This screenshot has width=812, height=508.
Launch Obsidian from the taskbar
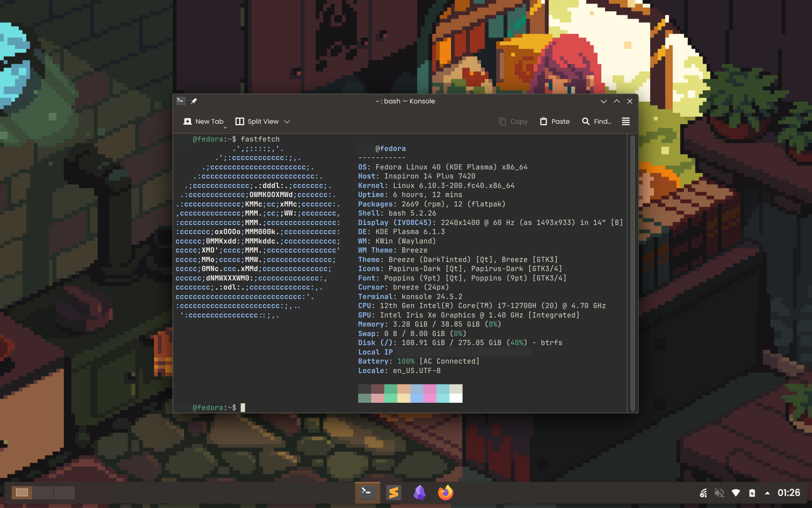pyautogui.click(x=419, y=493)
